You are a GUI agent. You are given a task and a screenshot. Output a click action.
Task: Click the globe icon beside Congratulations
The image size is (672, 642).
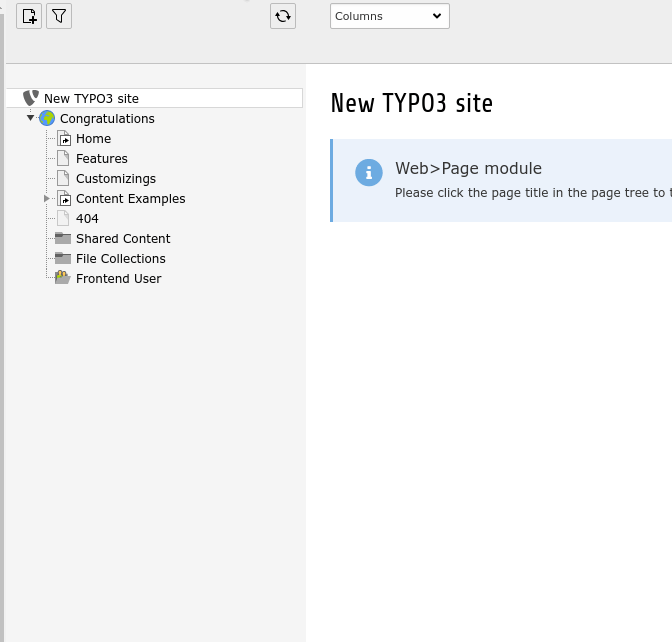click(47, 118)
